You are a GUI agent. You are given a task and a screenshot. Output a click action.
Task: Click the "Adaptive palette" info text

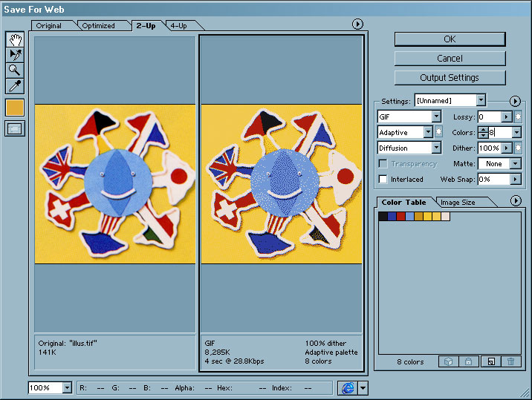(x=331, y=353)
